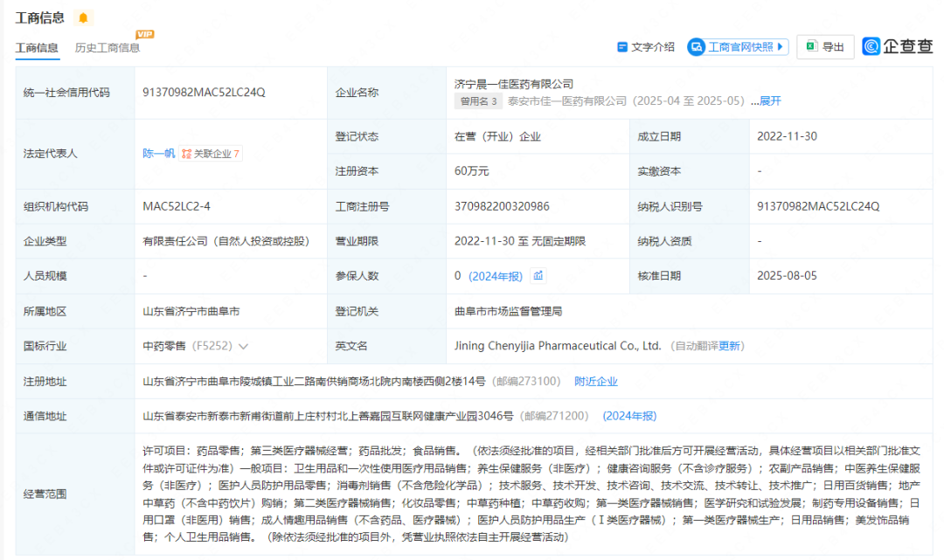The width and height of the screenshot is (944, 560).
Task: Select taxpayer ID value in 纳税人识别号 row
Action: click(818, 206)
